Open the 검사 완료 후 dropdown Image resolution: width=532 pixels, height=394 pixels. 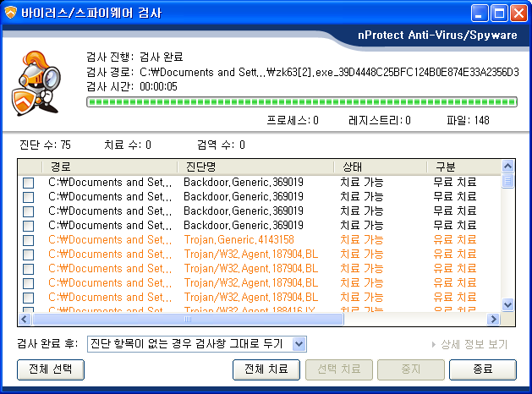click(x=299, y=344)
